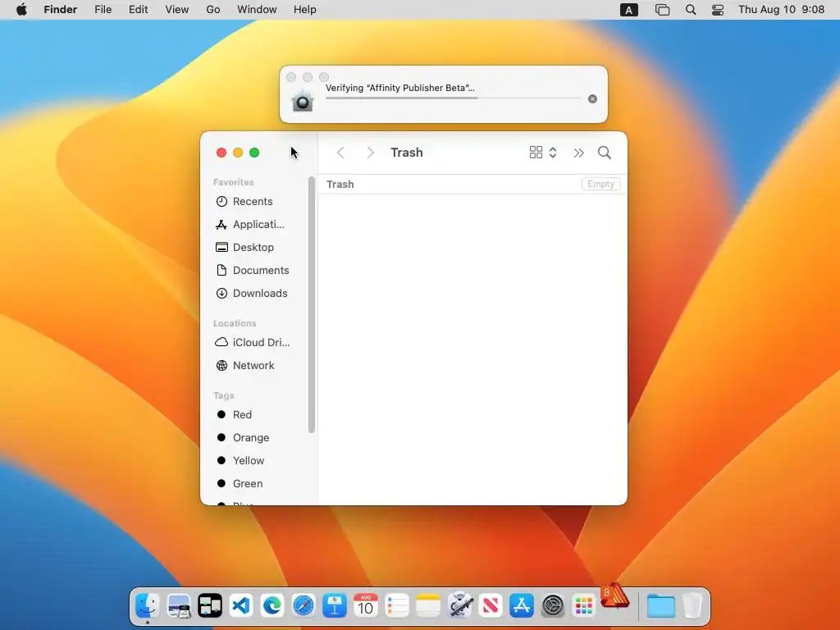
Task: Open Microsoft Edge from the Dock
Action: 272,606
